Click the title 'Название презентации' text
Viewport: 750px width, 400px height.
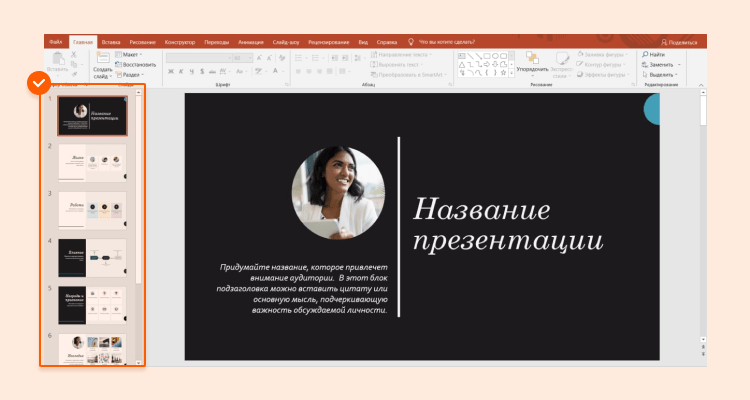(x=508, y=224)
